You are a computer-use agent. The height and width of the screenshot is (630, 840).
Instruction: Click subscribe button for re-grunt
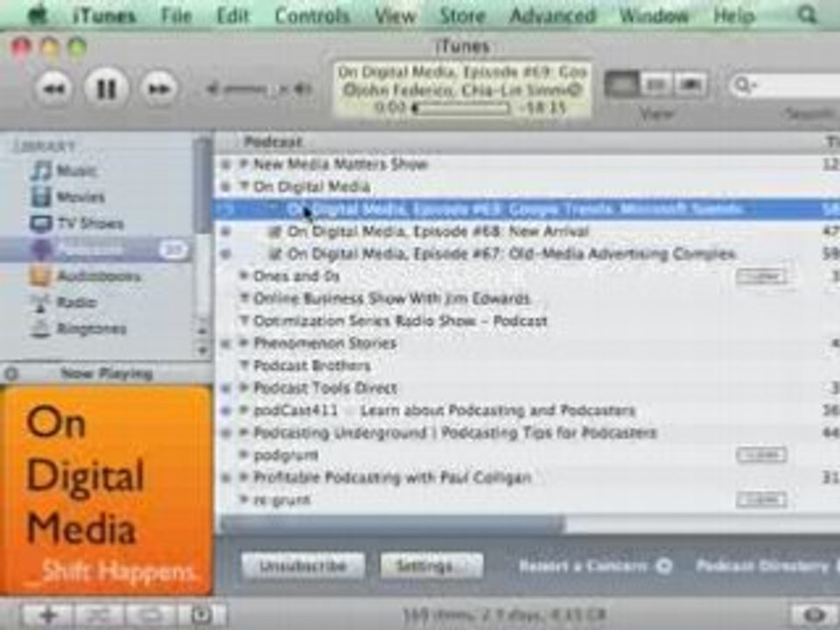761,500
